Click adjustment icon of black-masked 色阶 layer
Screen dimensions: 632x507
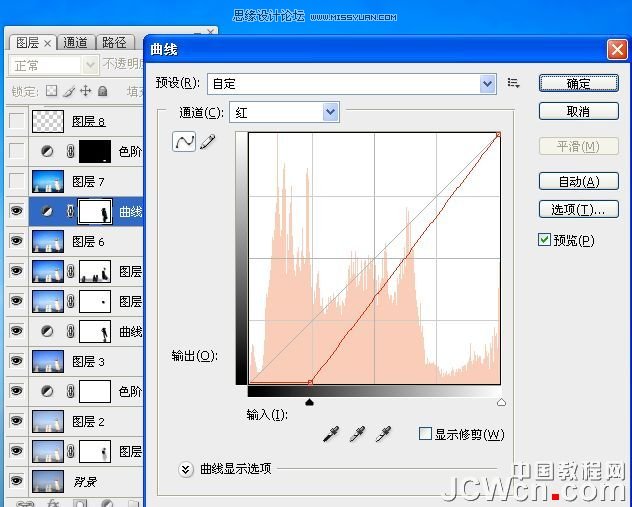click(x=47, y=152)
